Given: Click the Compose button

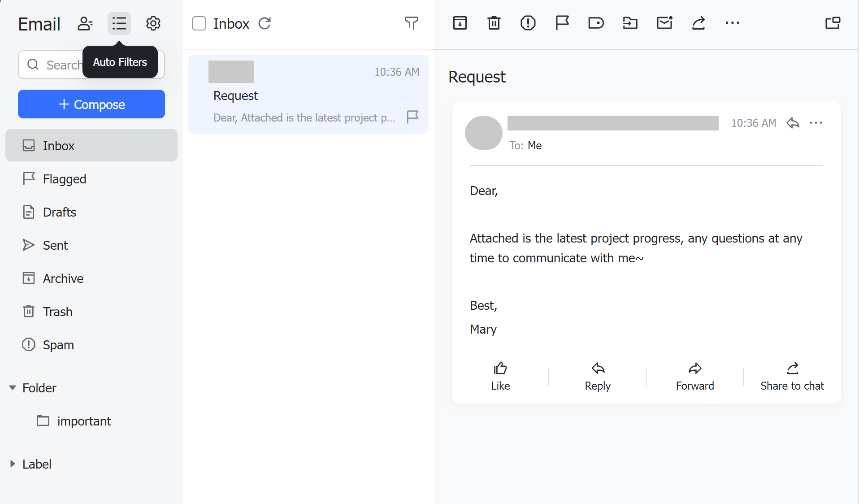Looking at the screenshot, I should click(91, 104).
